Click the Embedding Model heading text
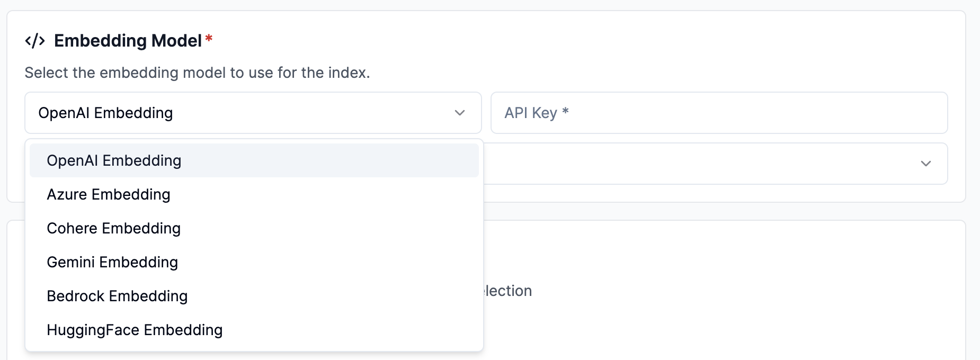The width and height of the screenshot is (980, 360). click(128, 41)
